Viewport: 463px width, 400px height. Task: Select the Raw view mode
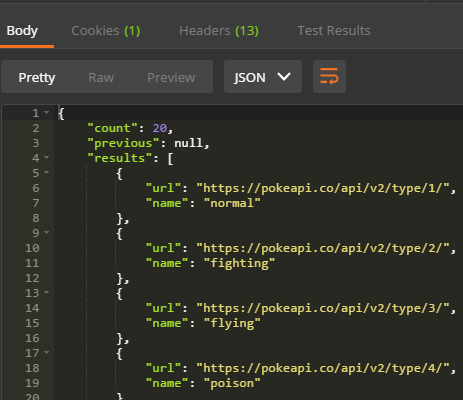pos(101,77)
